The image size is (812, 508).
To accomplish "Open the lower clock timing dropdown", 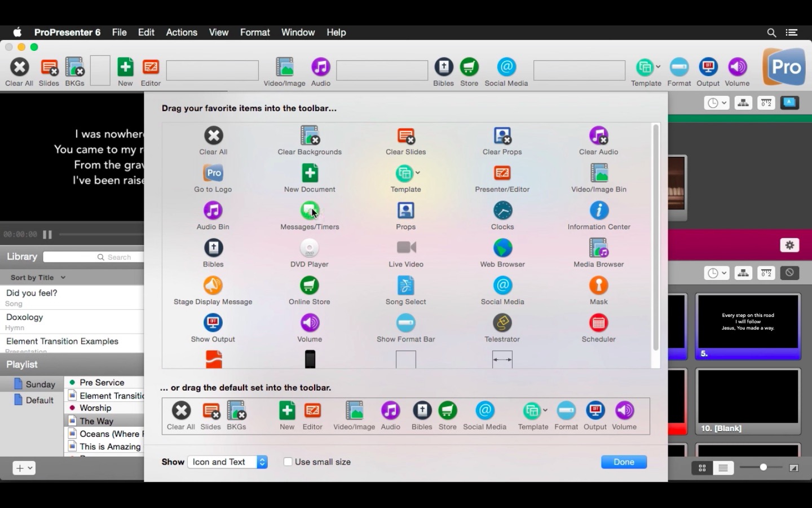I will click(x=717, y=273).
